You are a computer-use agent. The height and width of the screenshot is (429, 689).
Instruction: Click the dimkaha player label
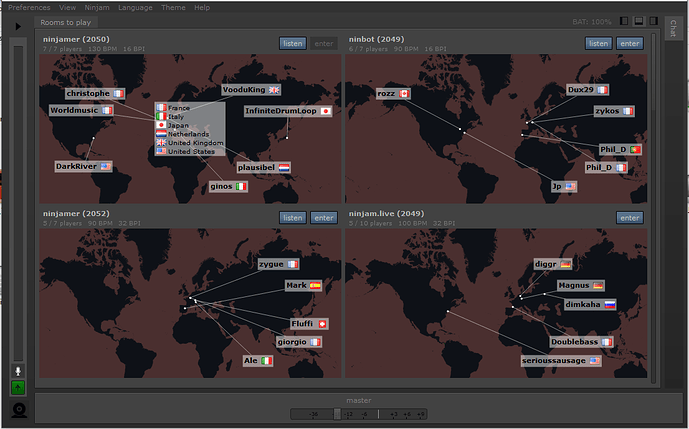click(x=590, y=305)
